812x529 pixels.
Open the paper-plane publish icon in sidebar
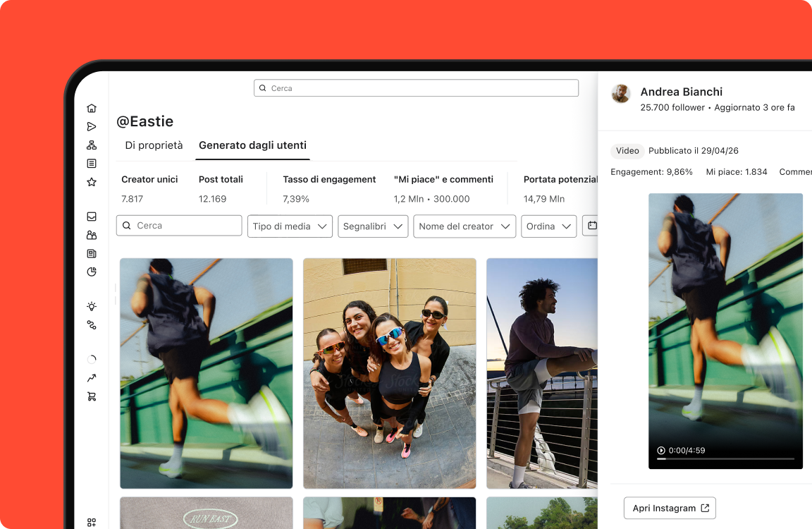pyautogui.click(x=92, y=126)
